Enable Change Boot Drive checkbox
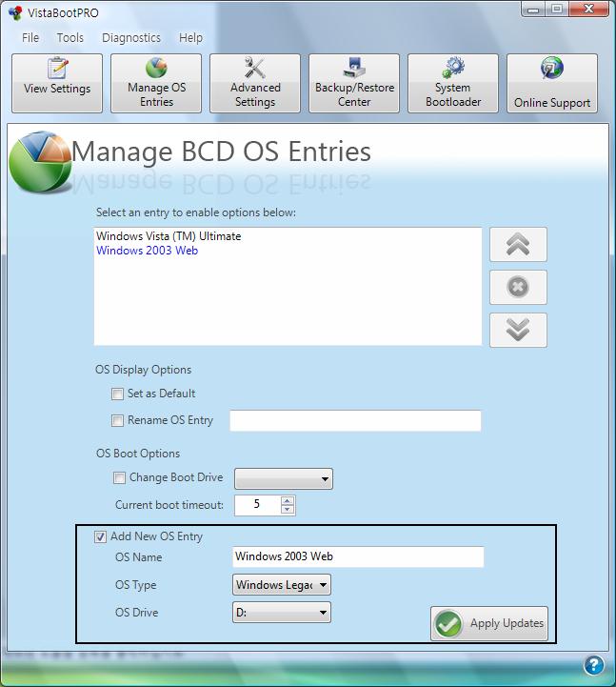The height and width of the screenshot is (687, 616). click(119, 477)
